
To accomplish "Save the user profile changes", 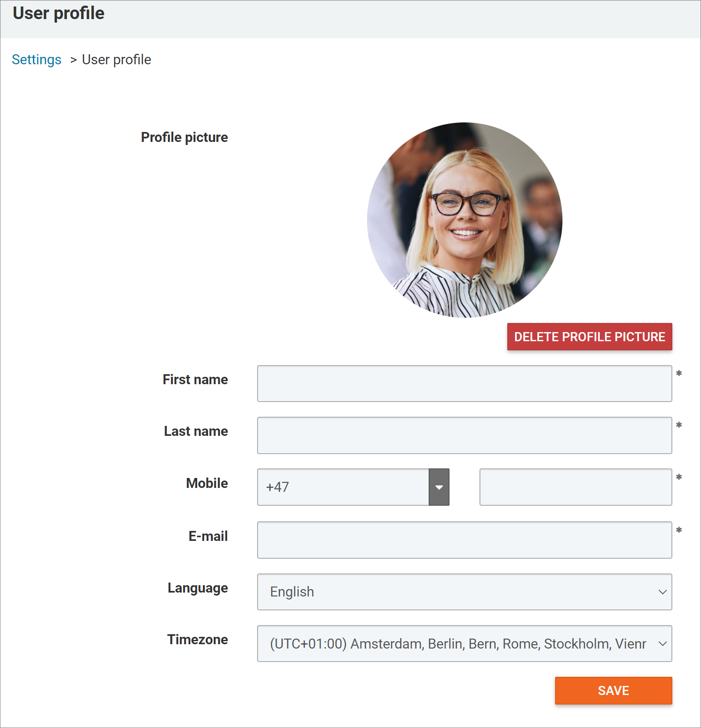I will click(613, 690).
